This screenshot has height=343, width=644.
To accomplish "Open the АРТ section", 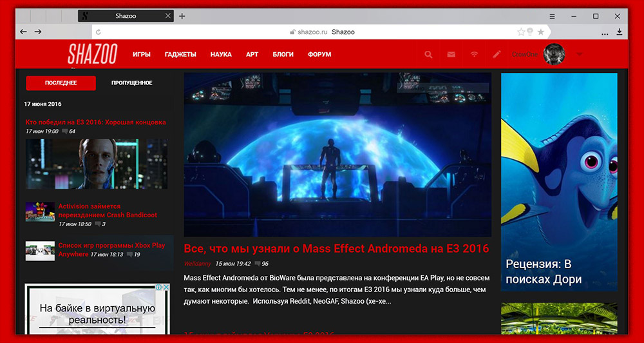I will pos(252,54).
